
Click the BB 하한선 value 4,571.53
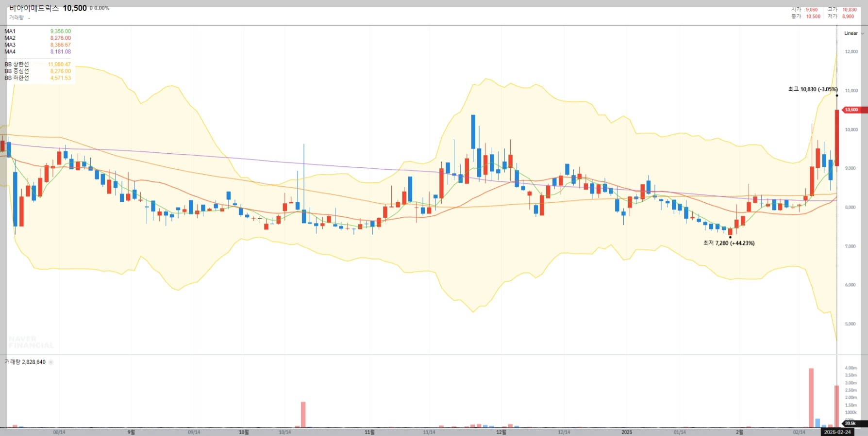coord(61,78)
